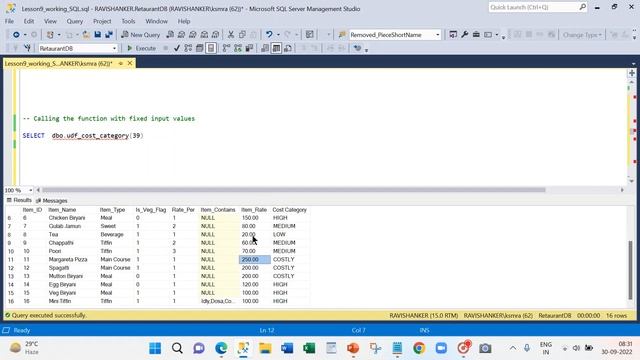Toggle Include Client Statistics
The height and width of the screenshot is (360, 640).
(x=249, y=48)
